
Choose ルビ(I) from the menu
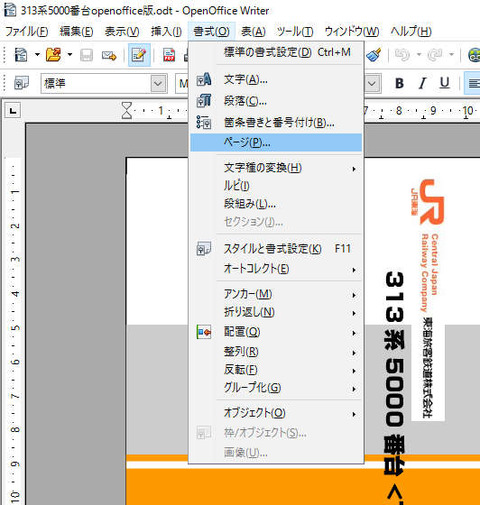click(276, 186)
